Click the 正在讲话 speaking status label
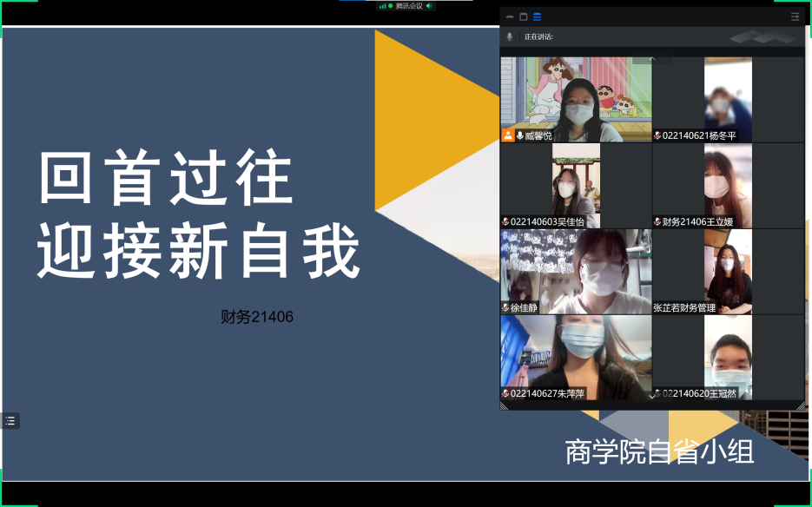812x507 pixels. 538,37
